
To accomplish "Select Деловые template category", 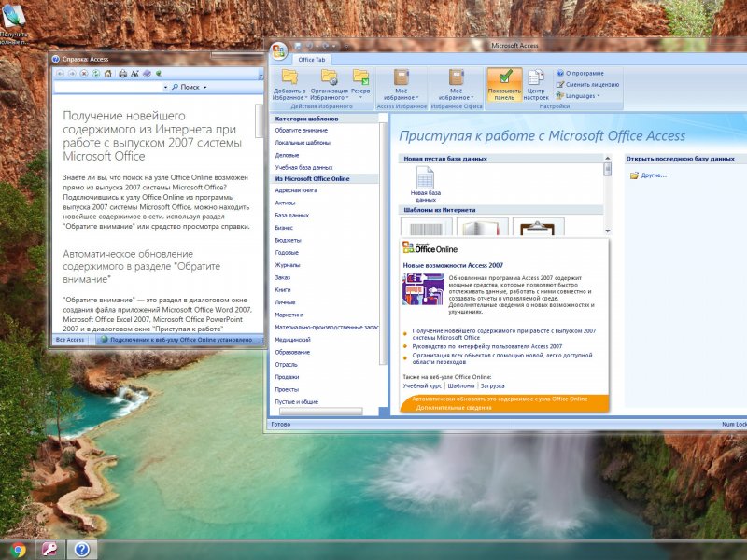I will pyautogui.click(x=287, y=155).
